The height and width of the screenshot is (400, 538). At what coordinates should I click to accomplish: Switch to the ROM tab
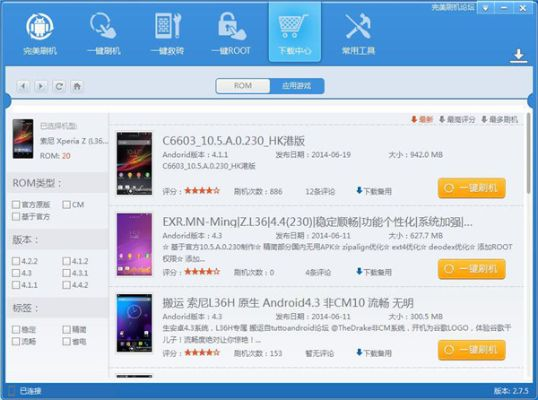pyautogui.click(x=243, y=86)
